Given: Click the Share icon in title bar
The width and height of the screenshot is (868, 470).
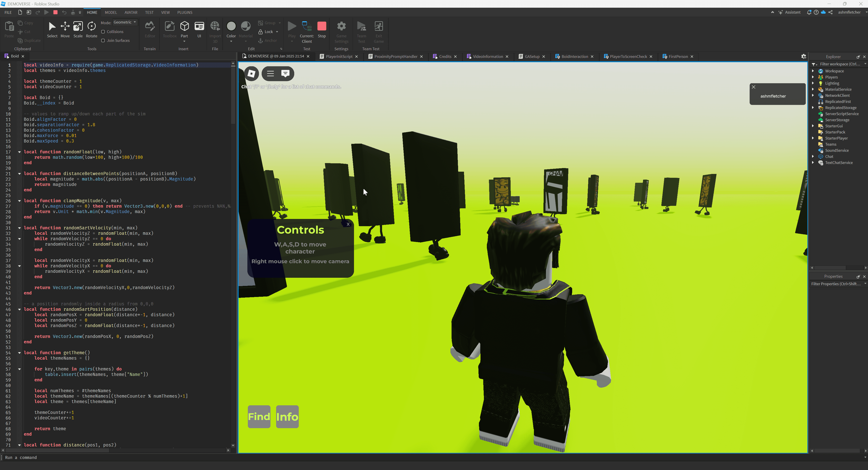Looking at the screenshot, I should click(x=831, y=12).
